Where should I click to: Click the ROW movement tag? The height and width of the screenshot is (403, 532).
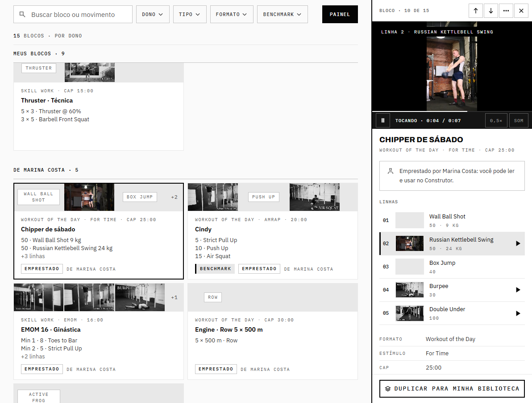[213, 297]
